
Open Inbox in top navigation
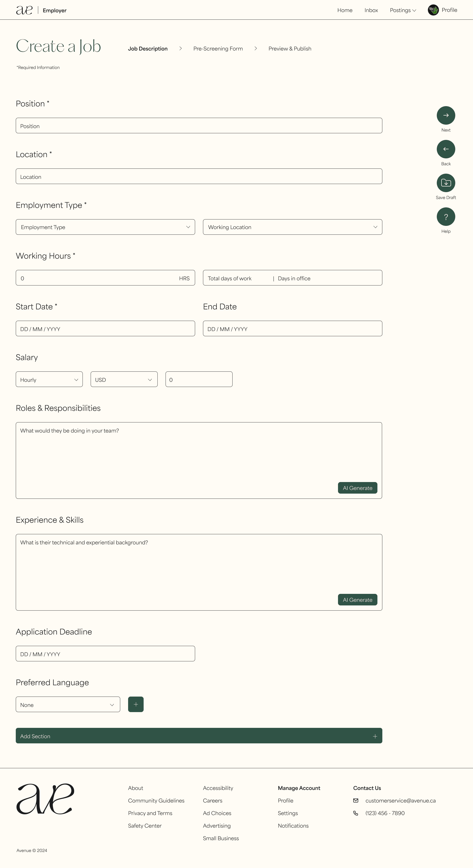(x=371, y=10)
